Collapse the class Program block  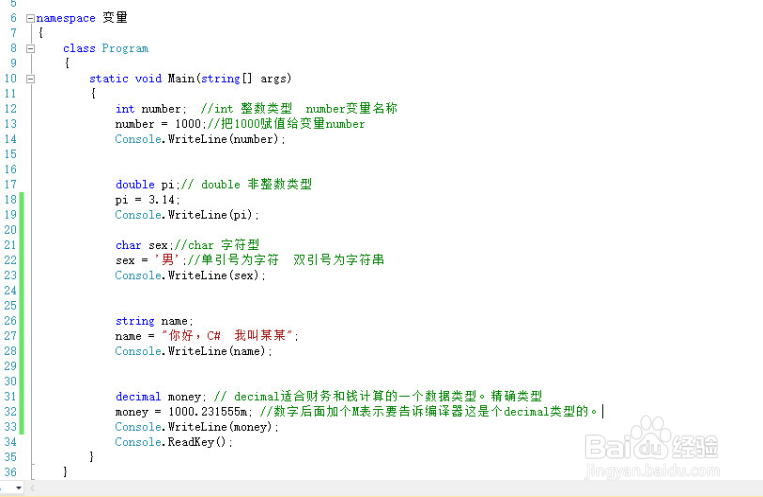30,49
